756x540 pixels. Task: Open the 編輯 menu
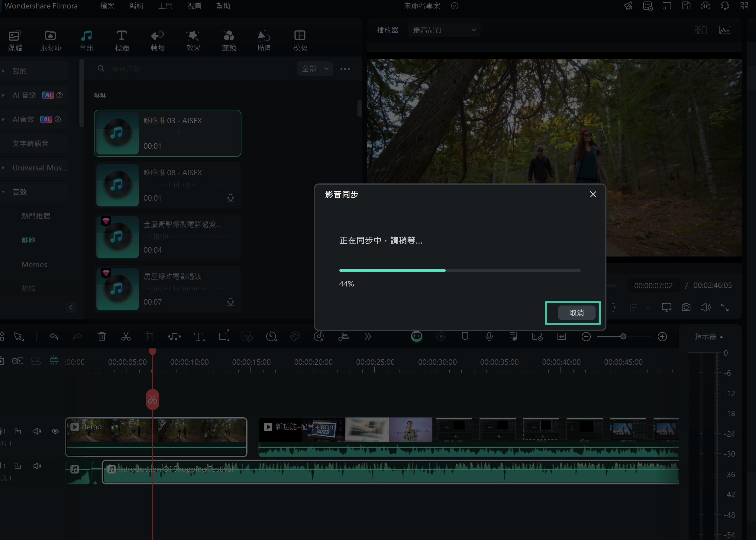point(136,6)
